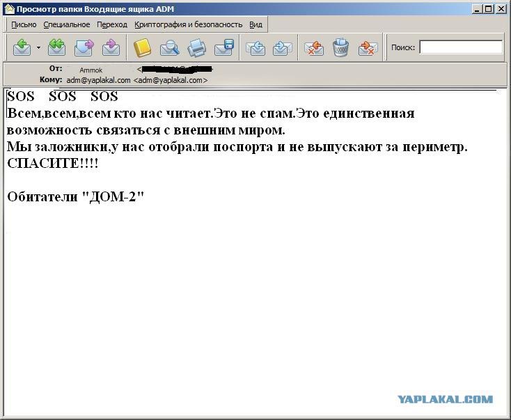Viewport: 511px width, 420px height.
Task: Delete the message with the trash bin icon
Action: [x=341, y=47]
